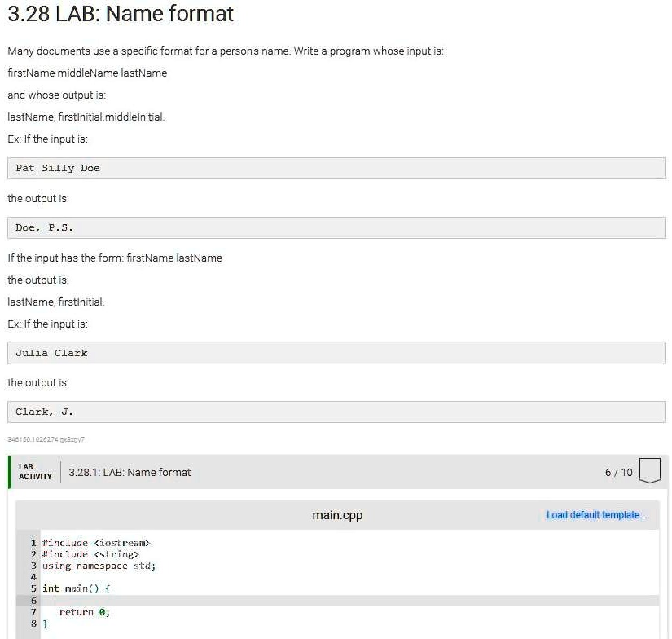Click the Load default template link
The image size is (672, 639).
click(x=596, y=514)
